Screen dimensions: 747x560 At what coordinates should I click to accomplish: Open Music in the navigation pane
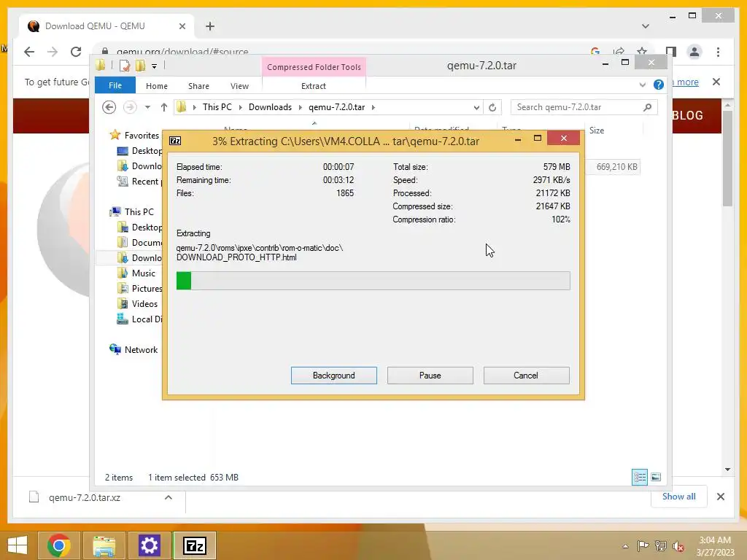(144, 273)
